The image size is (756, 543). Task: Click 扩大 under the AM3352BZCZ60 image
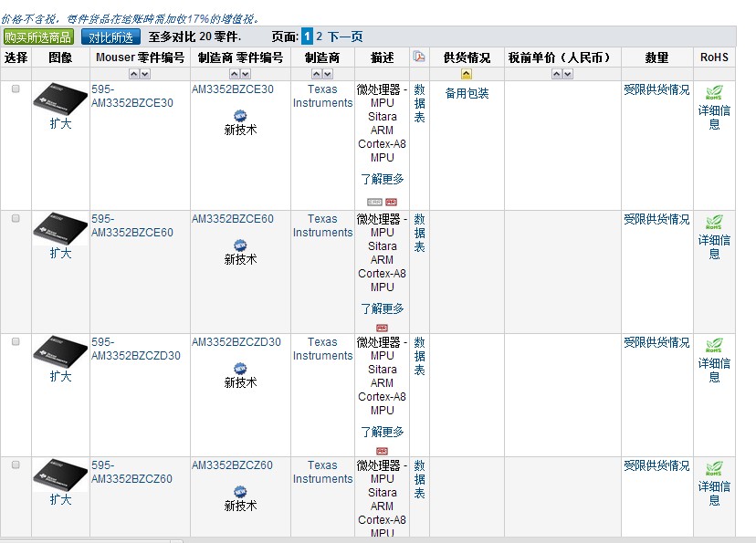pyautogui.click(x=60, y=499)
